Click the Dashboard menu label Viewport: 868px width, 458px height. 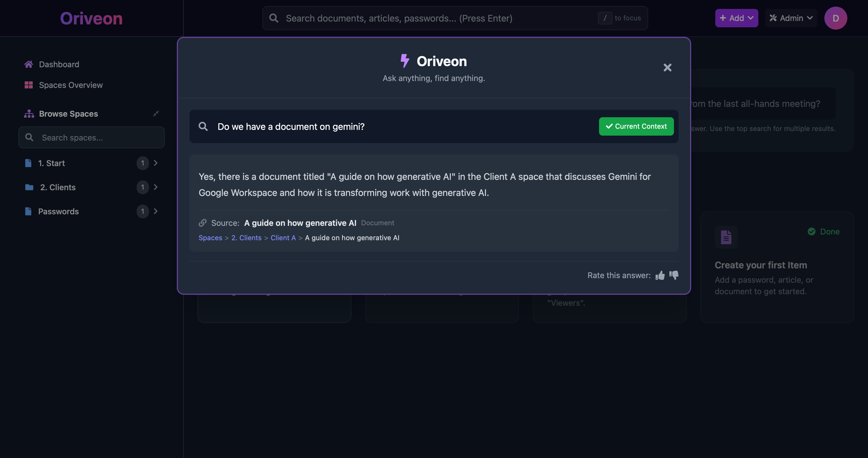tap(59, 64)
